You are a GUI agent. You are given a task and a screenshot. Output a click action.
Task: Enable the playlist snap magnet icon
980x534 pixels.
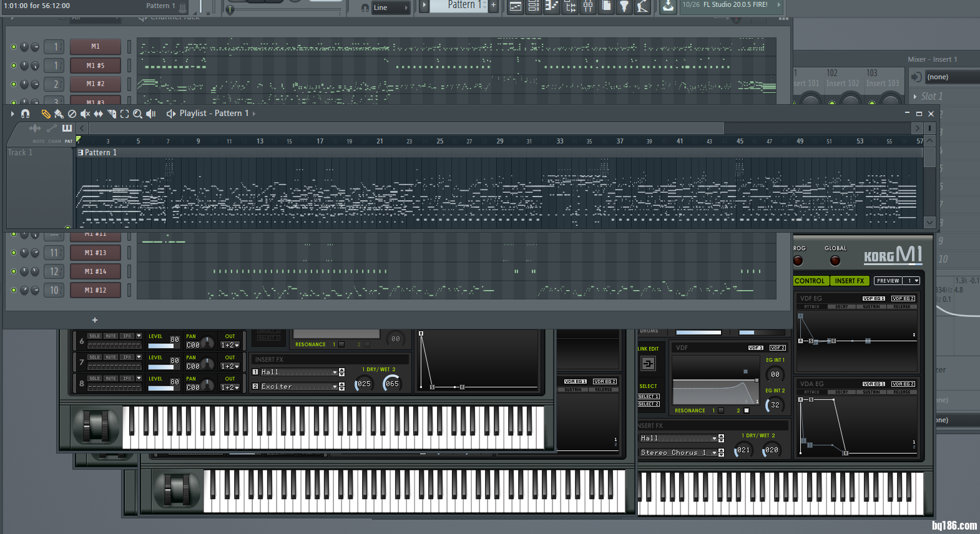[x=26, y=114]
